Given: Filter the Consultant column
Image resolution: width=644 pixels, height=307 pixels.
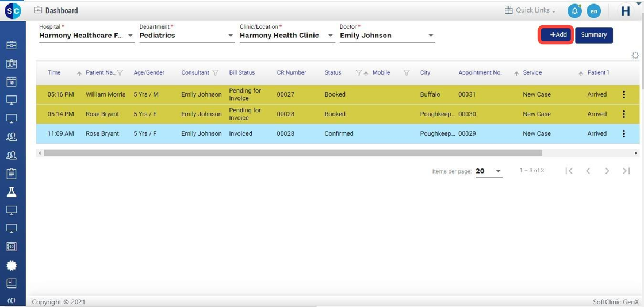Looking at the screenshot, I should [x=216, y=73].
